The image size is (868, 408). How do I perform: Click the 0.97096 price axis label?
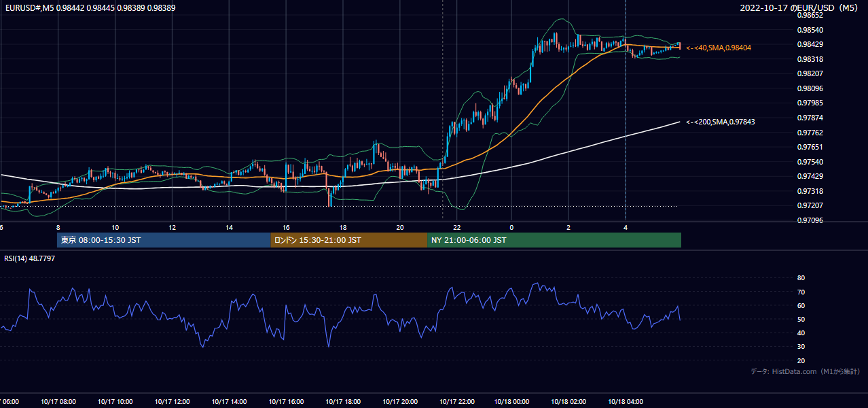810,220
